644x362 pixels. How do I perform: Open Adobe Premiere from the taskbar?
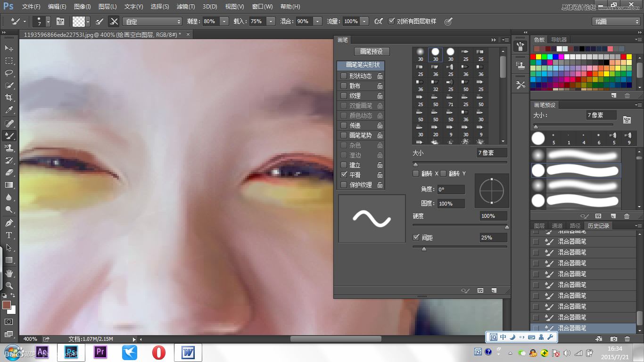tap(100, 352)
